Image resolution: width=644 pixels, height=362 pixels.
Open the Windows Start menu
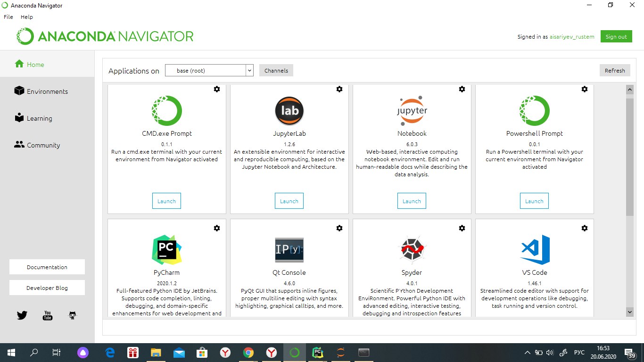pos(11,352)
